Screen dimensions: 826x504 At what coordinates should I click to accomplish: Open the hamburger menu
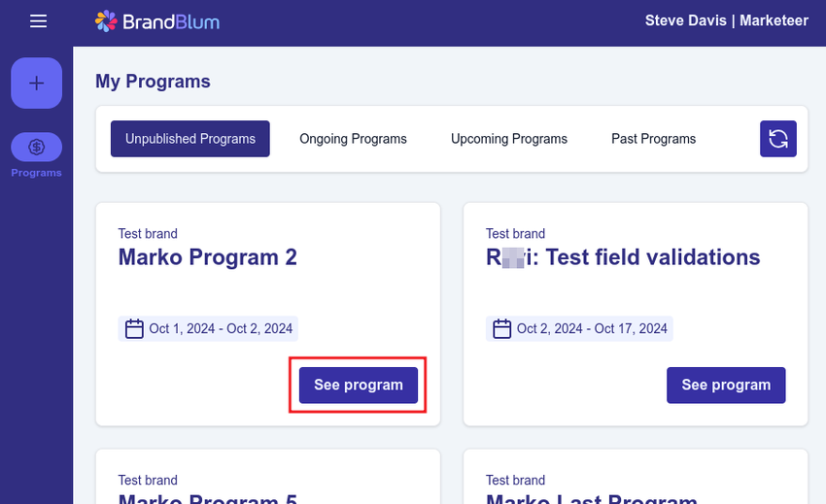(38, 21)
